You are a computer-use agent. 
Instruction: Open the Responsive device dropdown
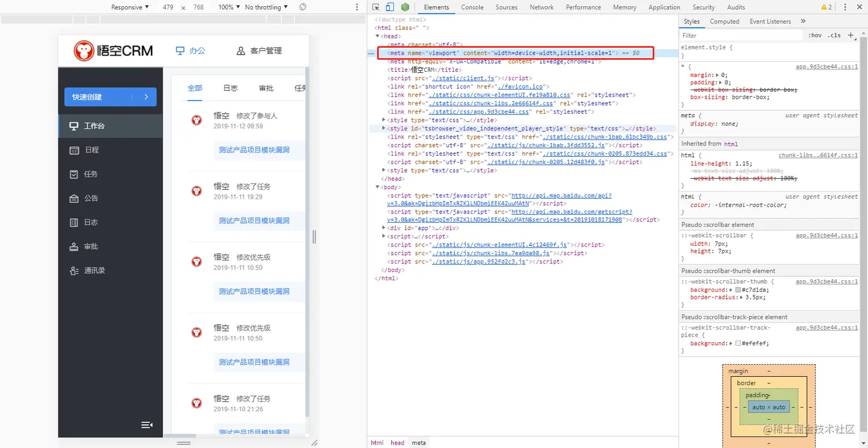(x=130, y=7)
